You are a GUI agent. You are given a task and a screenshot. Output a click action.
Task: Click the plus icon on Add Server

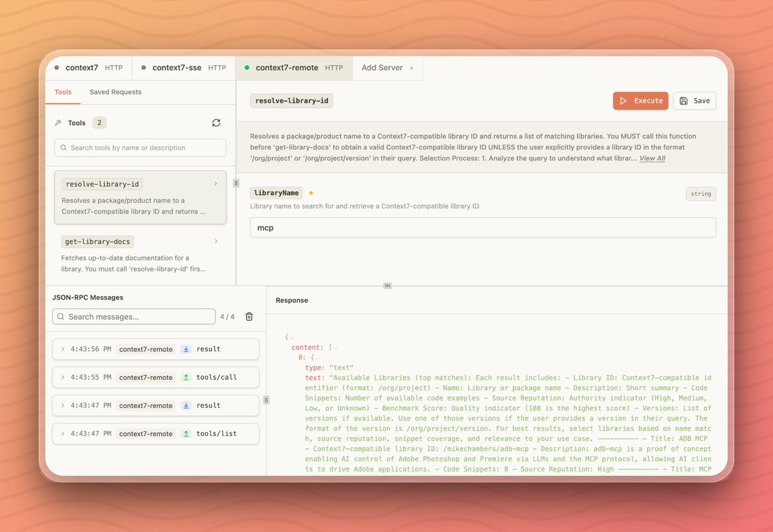coord(411,68)
